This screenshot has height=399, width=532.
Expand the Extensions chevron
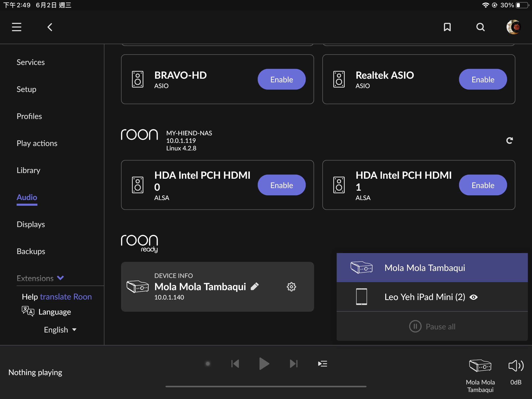(61, 278)
